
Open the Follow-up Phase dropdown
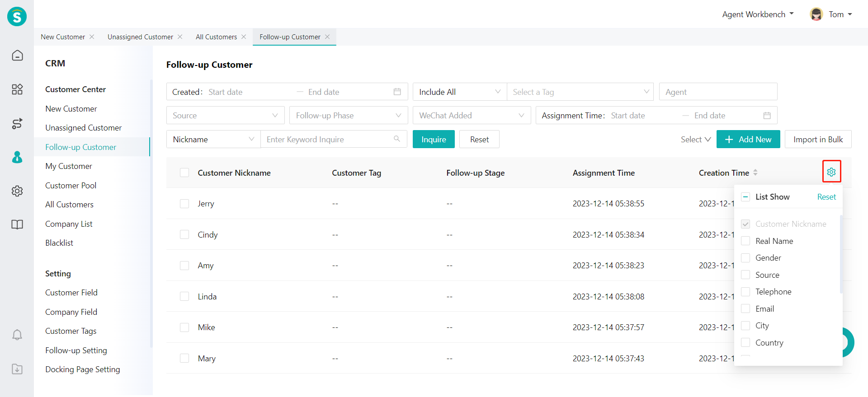click(349, 115)
